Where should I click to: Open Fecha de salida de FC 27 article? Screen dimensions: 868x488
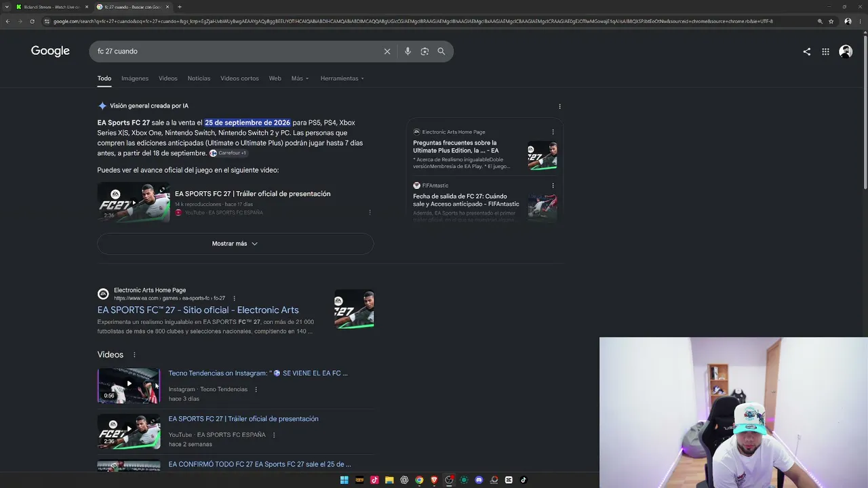point(466,201)
